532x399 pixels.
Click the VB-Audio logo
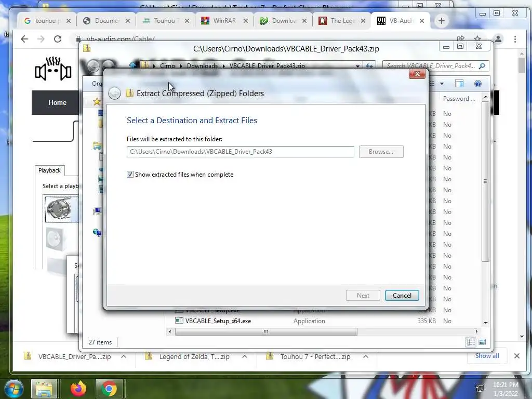click(54, 69)
